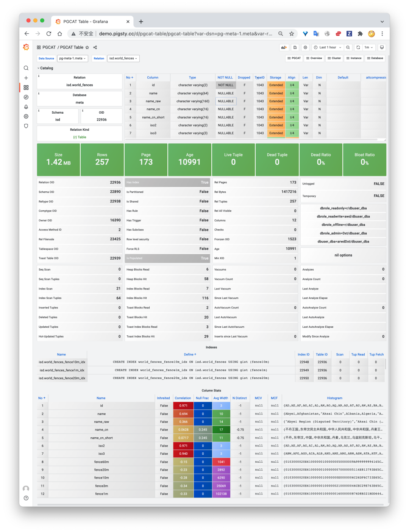
Task: Share the dashboard via share icon
Action: pos(95,47)
